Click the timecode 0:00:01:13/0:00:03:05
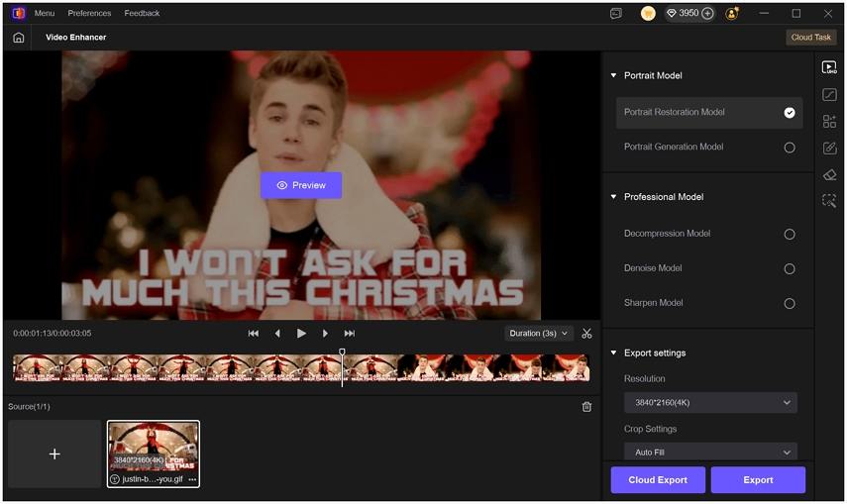The height and width of the screenshot is (504, 847). point(53,334)
